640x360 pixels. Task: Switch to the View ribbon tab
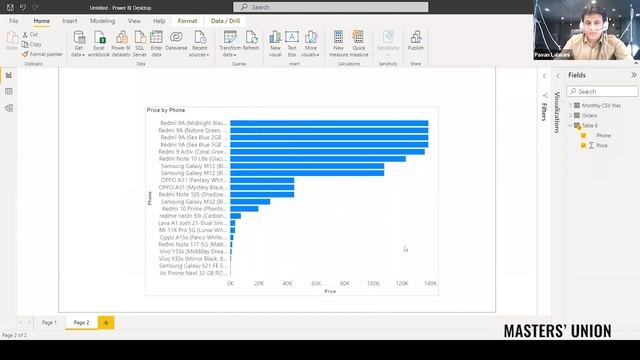[134, 21]
